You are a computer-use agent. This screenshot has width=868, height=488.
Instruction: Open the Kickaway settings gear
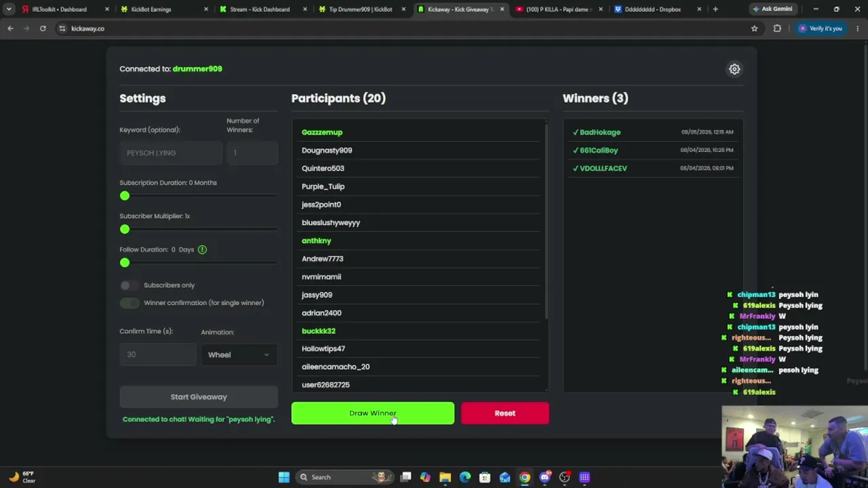[x=734, y=69]
